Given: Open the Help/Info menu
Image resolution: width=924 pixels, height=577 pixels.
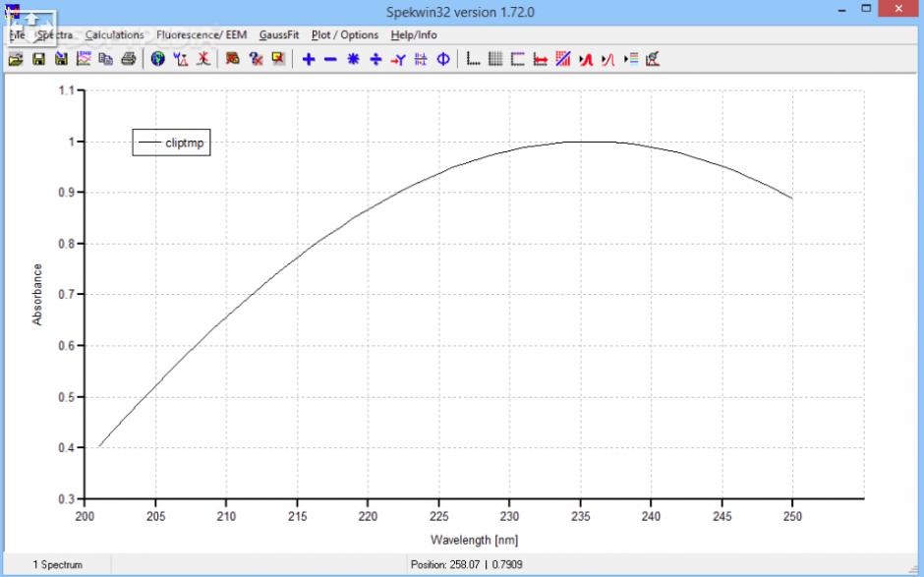Looking at the screenshot, I should click(x=414, y=34).
